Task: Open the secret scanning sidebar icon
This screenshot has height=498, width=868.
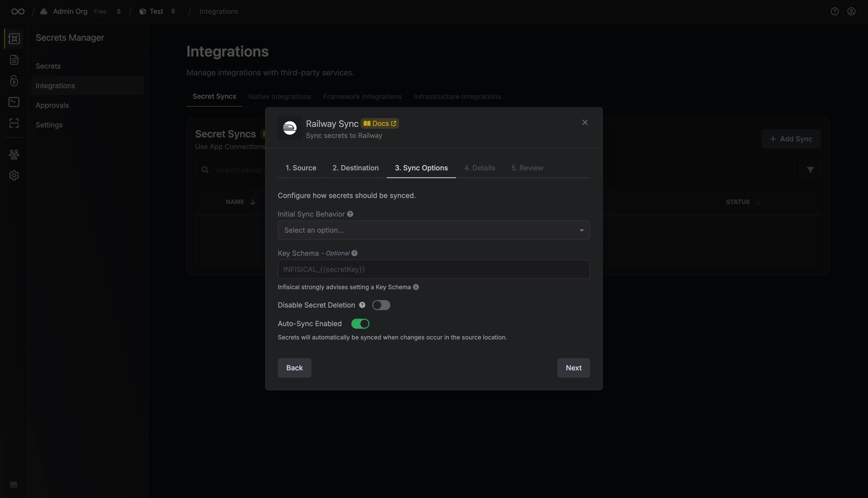Action: coord(14,123)
